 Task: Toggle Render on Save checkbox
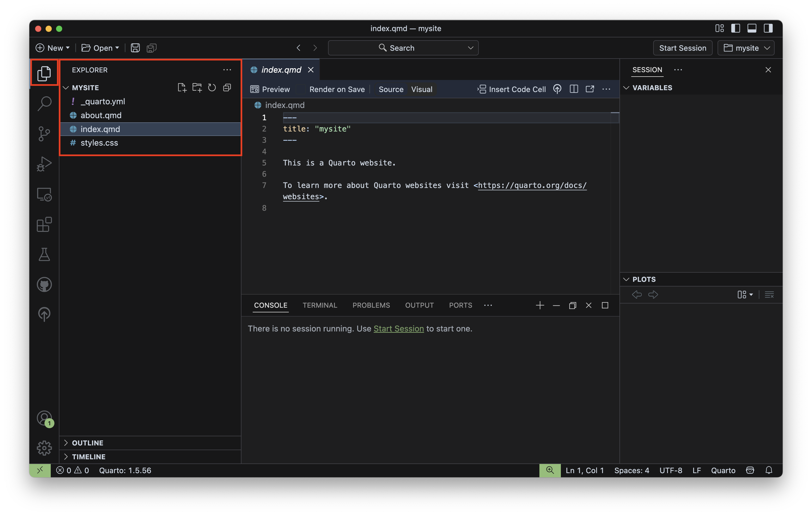pos(301,89)
